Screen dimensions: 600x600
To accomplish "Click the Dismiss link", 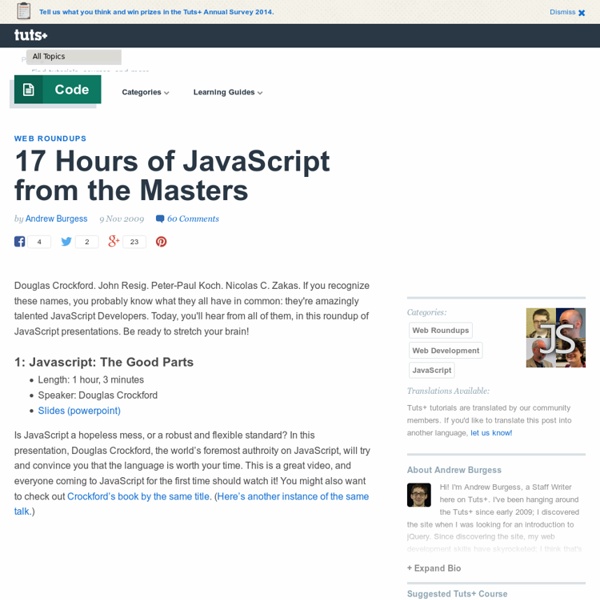I will coord(562,12).
